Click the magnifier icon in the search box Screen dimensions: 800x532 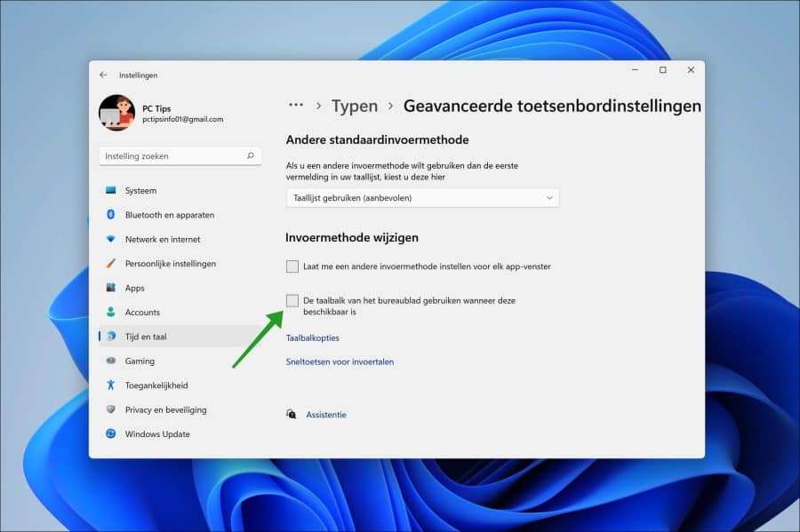[251, 156]
